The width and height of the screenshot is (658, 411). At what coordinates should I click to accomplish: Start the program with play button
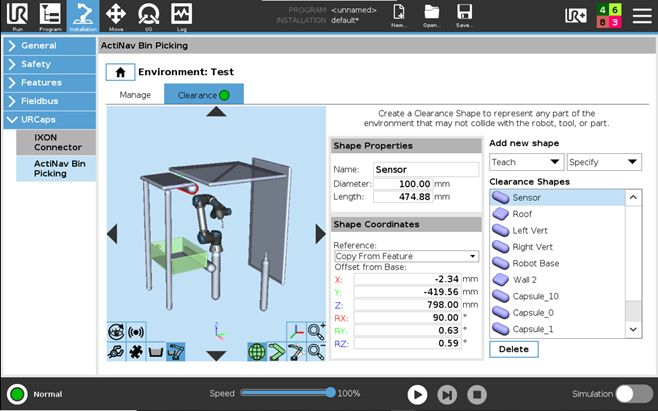(x=417, y=394)
